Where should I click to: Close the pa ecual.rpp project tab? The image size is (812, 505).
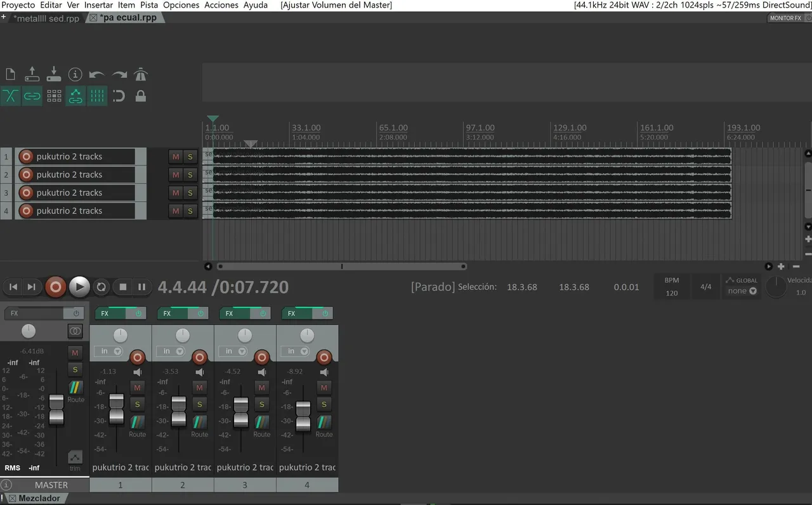(x=93, y=18)
